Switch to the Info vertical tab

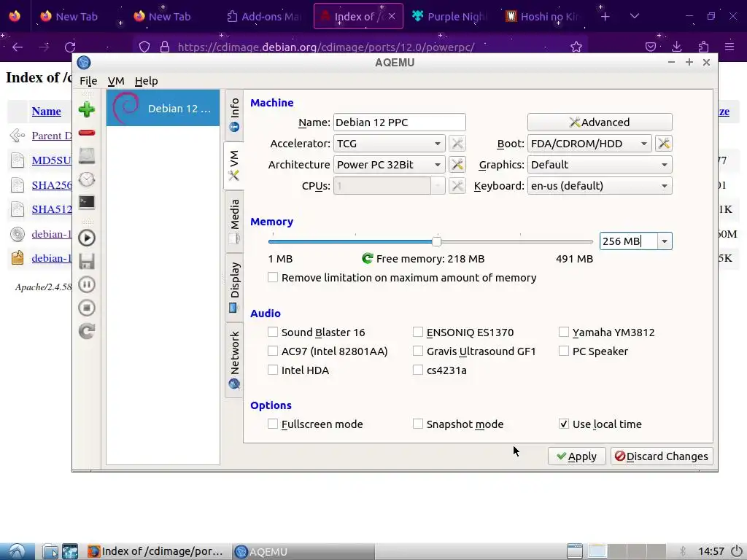coord(234,115)
